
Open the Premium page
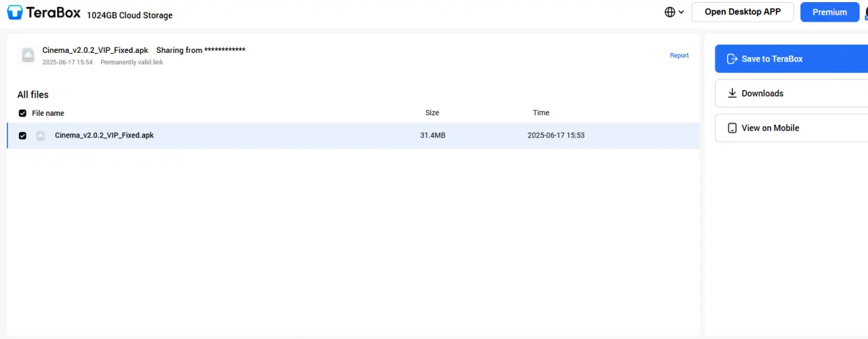[829, 12]
